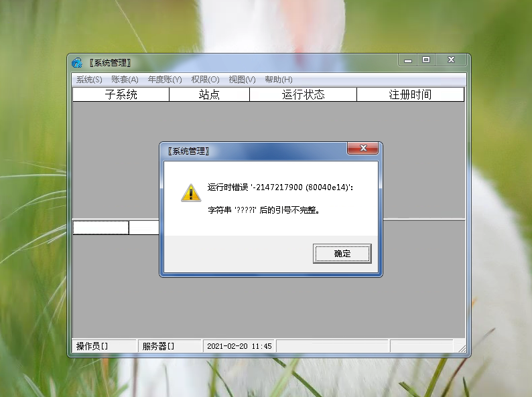
Task: Click the 运行状态 column header
Action: point(303,94)
